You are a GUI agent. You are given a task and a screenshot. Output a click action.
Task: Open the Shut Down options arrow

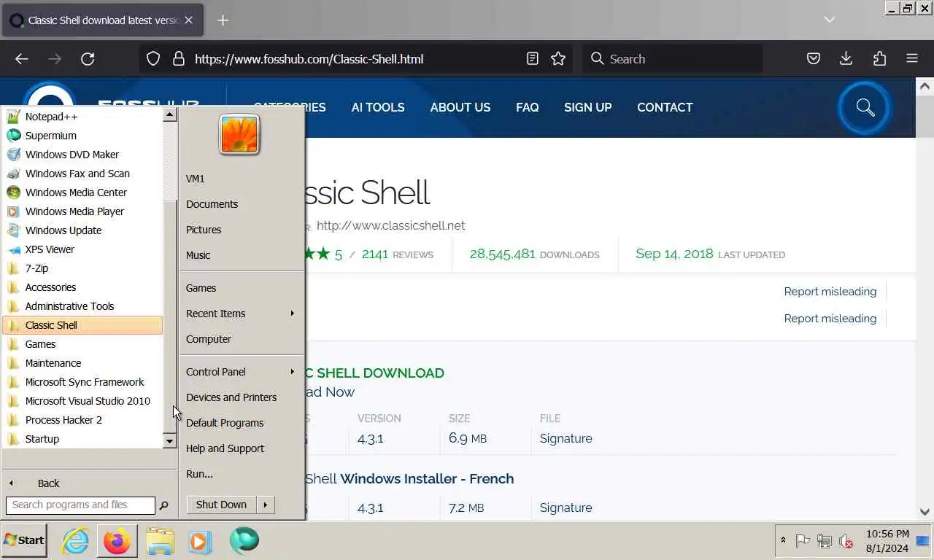(266, 505)
